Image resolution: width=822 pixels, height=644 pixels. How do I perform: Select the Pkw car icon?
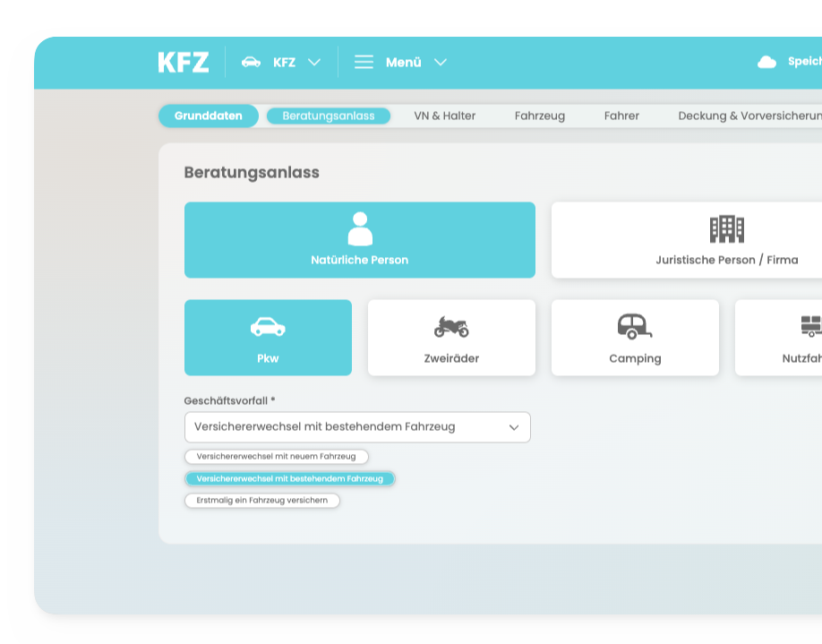[x=268, y=325]
